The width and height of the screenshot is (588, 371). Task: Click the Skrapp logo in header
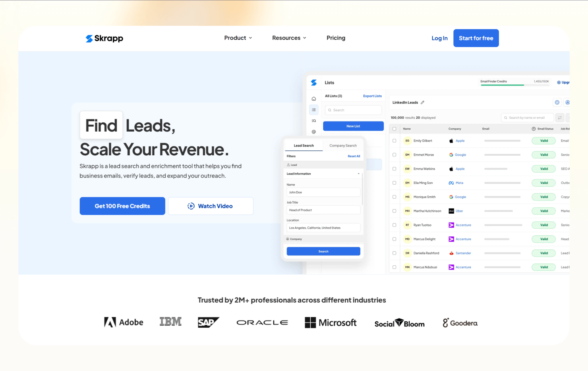104,38
